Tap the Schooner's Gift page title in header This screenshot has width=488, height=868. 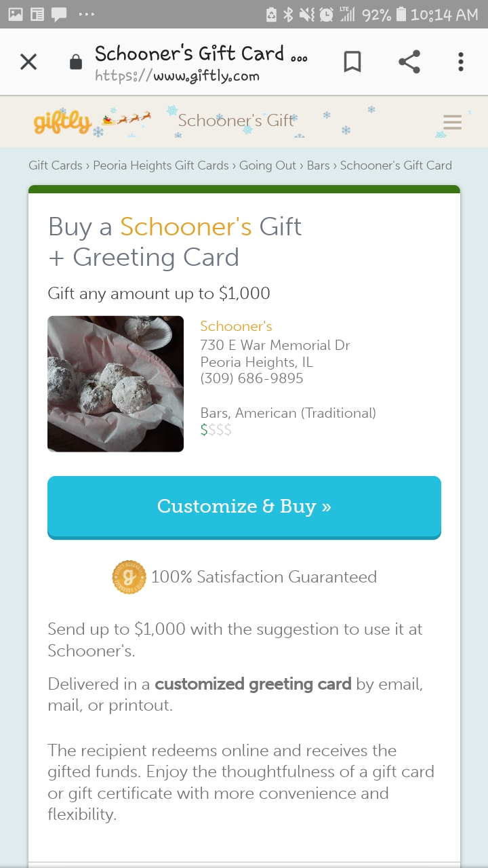coord(236,121)
